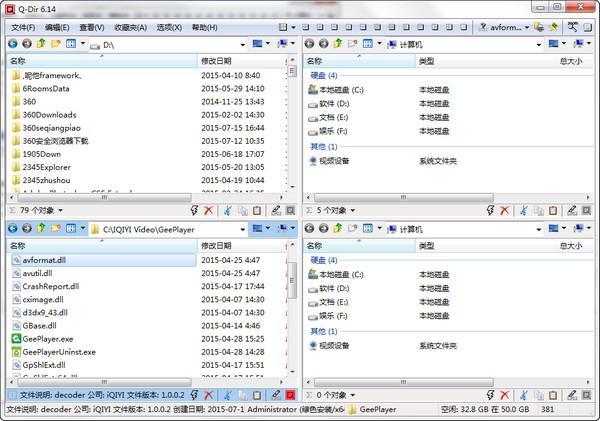
Task: Sort by 总大小 in bottom-right pane
Action: click(x=570, y=246)
